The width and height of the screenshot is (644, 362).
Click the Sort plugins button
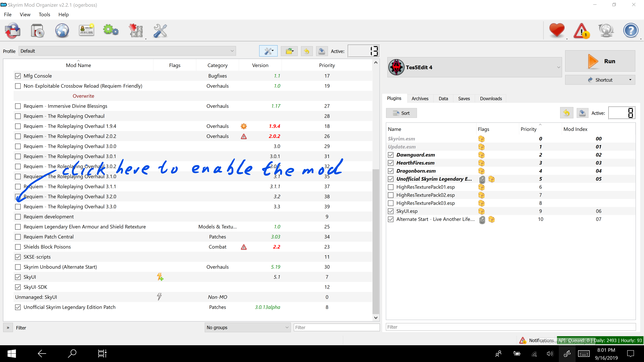point(401,113)
